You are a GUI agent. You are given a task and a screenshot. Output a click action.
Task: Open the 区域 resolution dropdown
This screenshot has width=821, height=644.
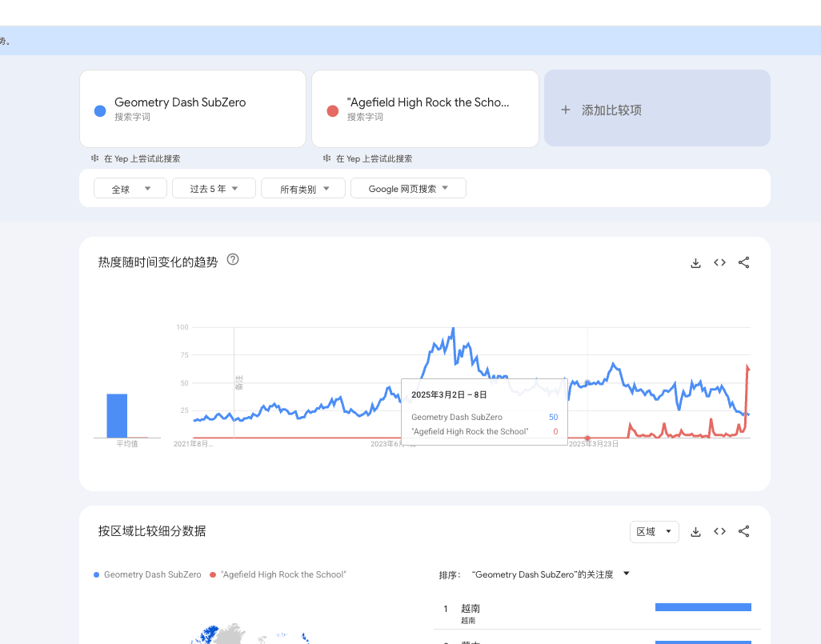point(654,532)
